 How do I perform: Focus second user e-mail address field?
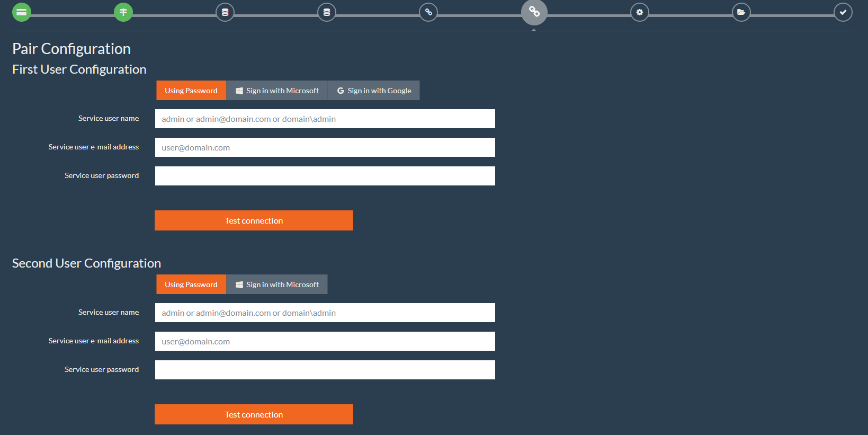[325, 341]
